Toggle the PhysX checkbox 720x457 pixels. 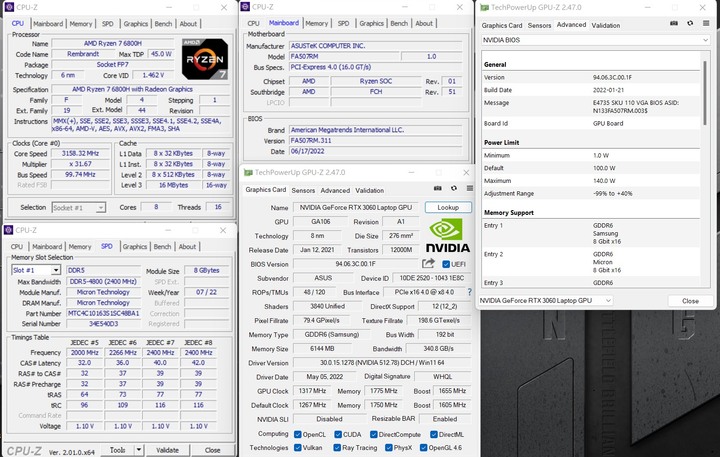pyautogui.click(x=389, y=447)
